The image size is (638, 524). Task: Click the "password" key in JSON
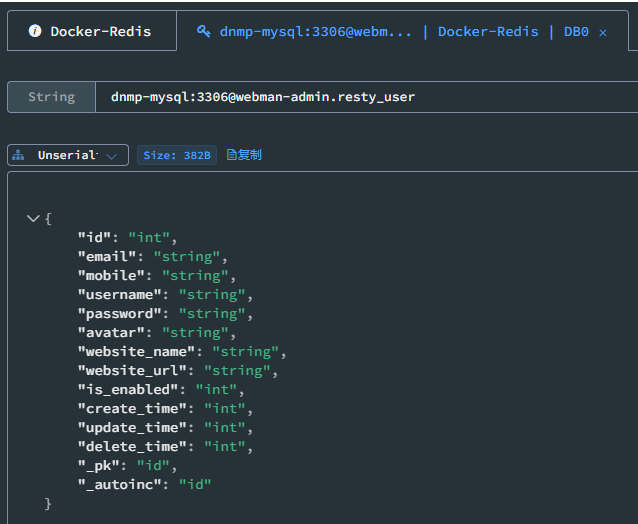[119, 314]
